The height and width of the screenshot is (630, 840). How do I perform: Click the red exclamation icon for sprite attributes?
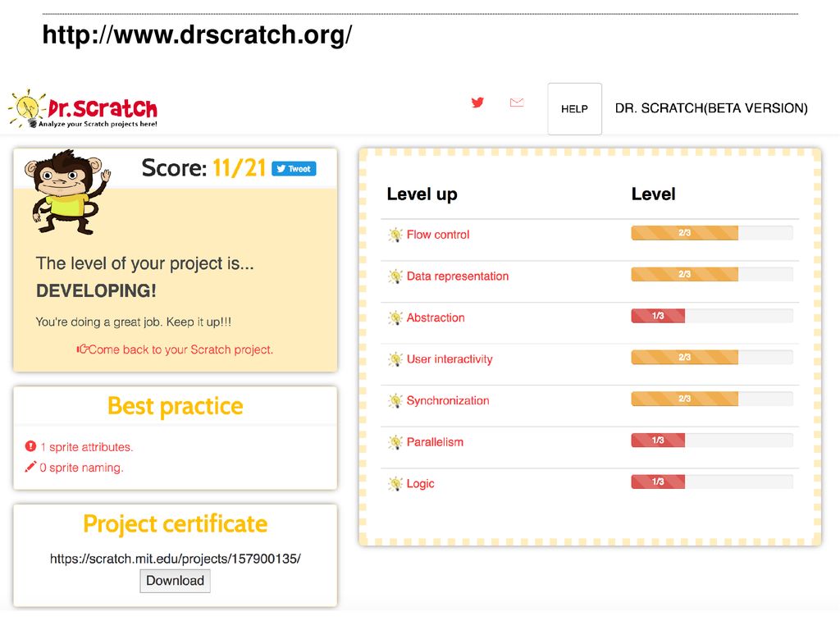(x=30, y=446)
